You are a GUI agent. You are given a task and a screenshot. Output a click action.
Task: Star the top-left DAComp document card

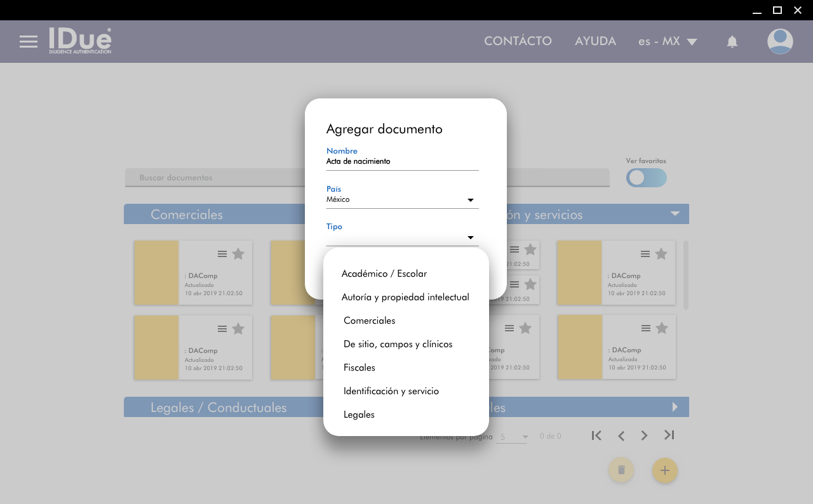coord(238,254)
